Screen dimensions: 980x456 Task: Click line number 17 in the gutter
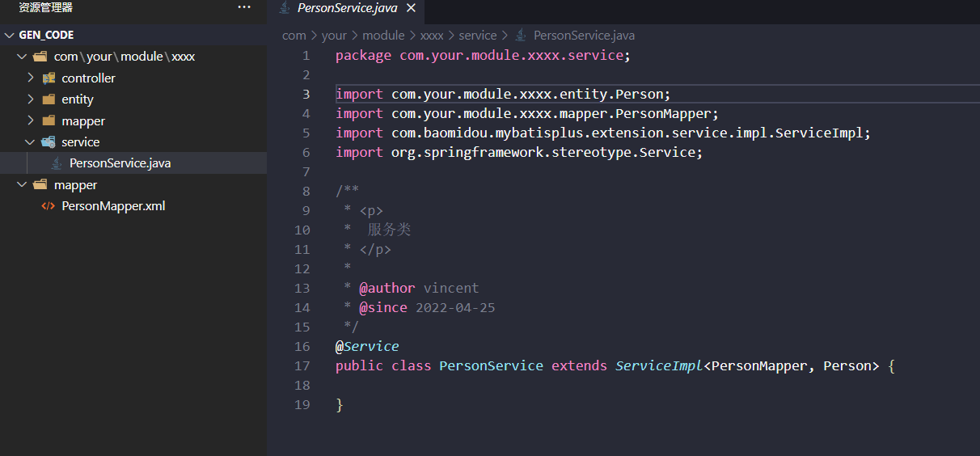(302, 366)
